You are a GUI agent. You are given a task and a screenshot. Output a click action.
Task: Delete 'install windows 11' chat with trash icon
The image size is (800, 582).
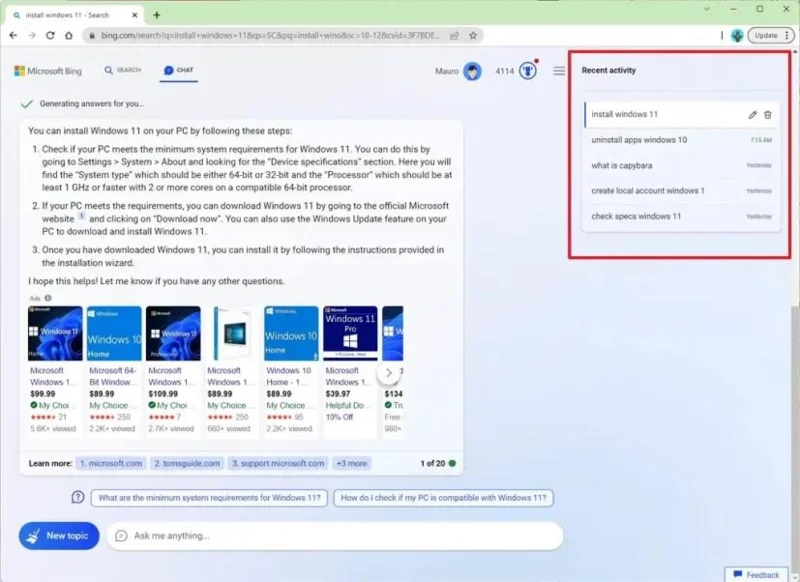pyautogui.click(x=768, y=115)
